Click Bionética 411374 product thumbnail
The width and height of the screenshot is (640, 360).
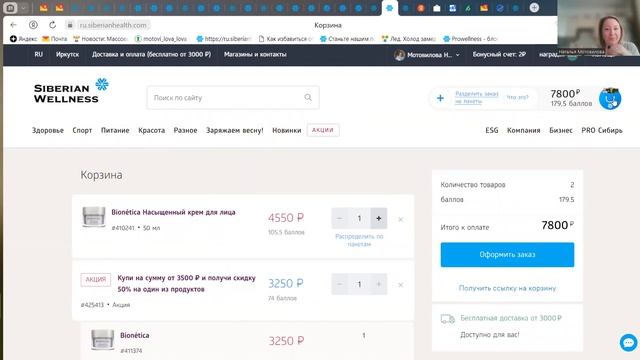102,340
